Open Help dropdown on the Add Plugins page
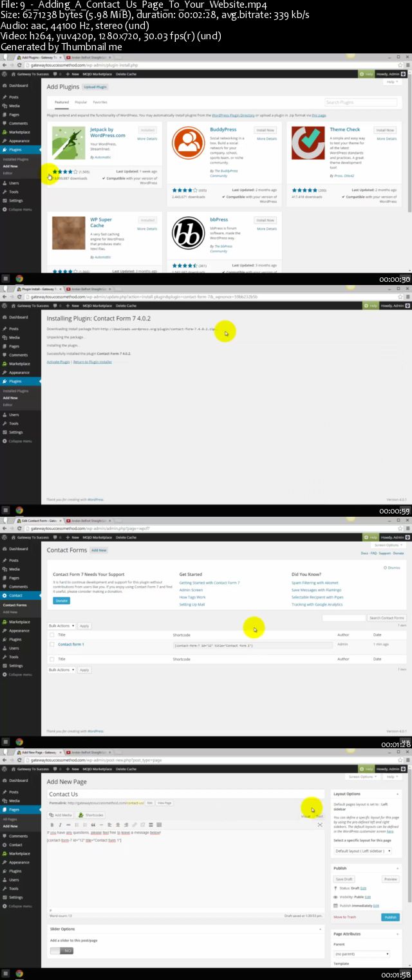The width and height of the screenshot is (412, 980). point(391,82)
